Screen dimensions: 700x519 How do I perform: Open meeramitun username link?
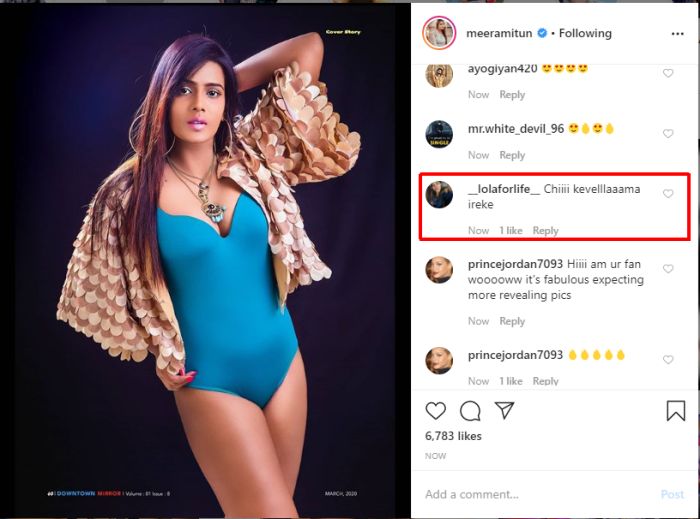tap(499, 33)
